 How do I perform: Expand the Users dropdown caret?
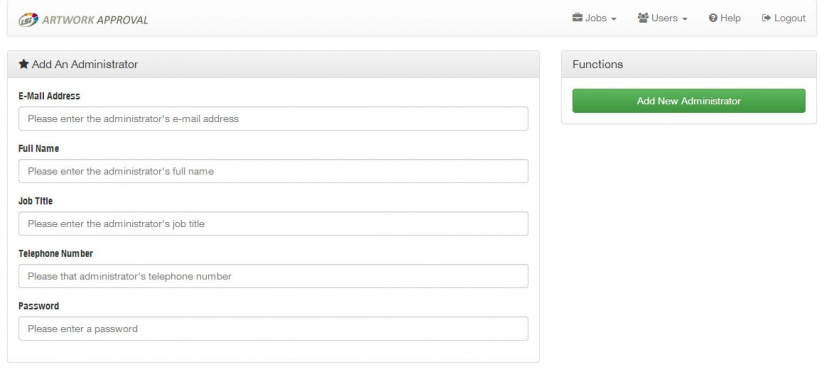tap(684, 19)
